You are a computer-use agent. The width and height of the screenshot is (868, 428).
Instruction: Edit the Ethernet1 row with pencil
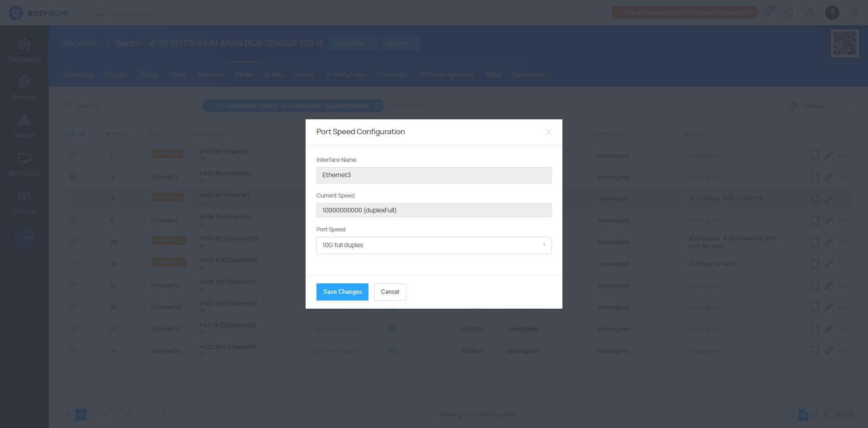coord(829,155)
